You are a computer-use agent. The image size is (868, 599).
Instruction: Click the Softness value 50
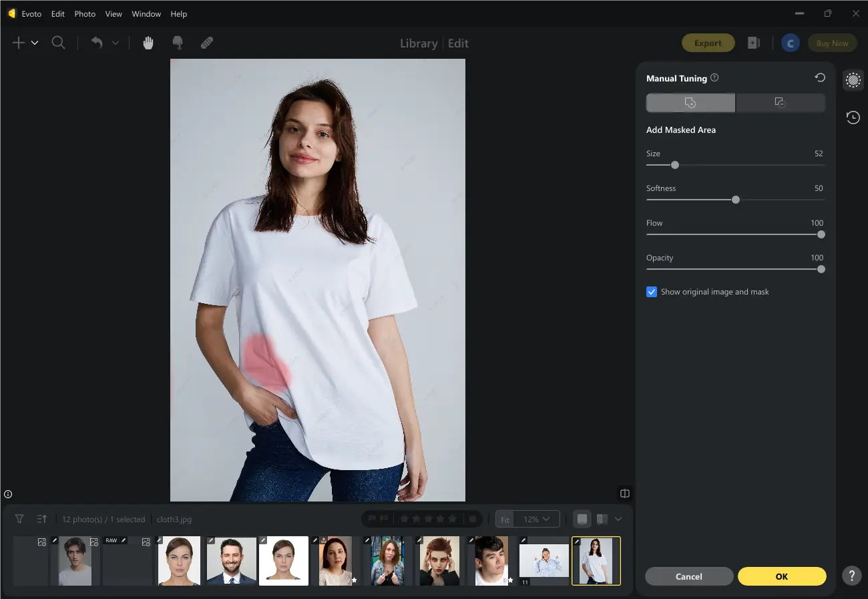(819, 188)
